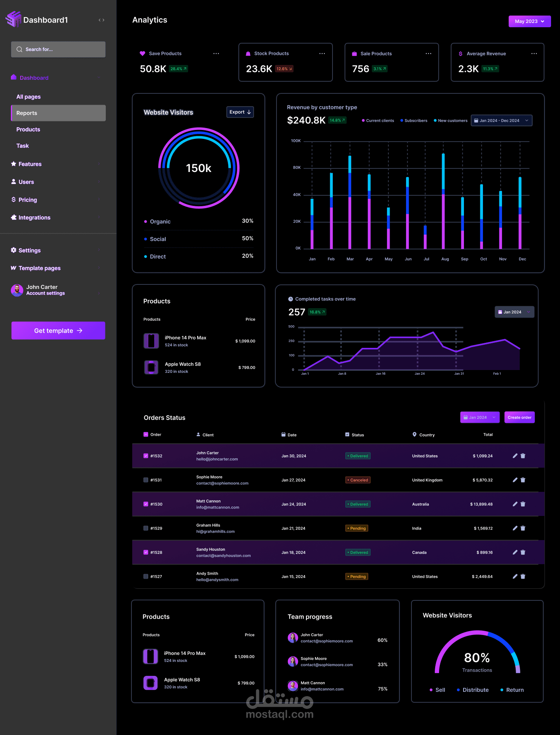The image size is (560, 735).
Task: Click the Export button
Action: pos(240,112)
